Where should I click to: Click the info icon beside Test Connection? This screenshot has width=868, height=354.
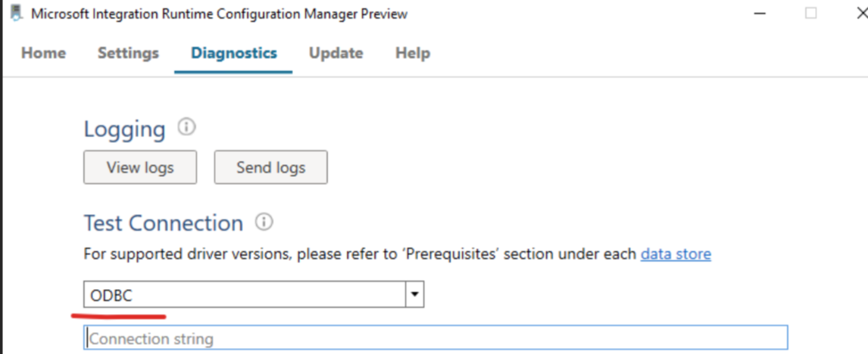pos(264,222)
